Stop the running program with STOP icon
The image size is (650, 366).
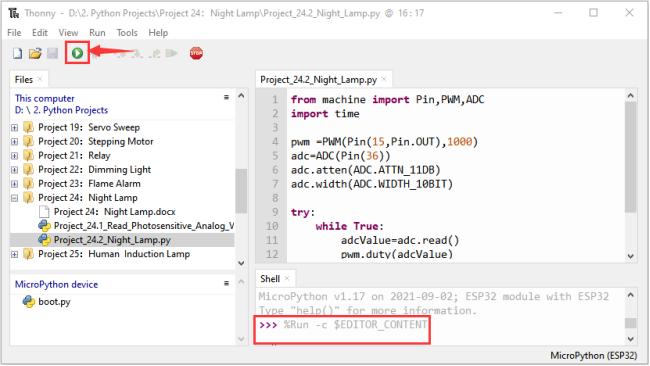point(196,53)
